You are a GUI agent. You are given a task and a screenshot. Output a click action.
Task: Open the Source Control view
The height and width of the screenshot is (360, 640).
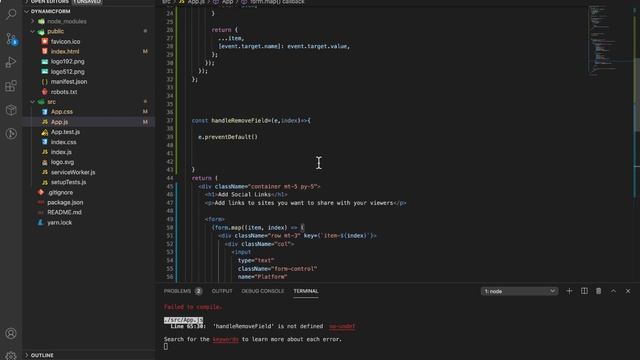coord(11,39)
